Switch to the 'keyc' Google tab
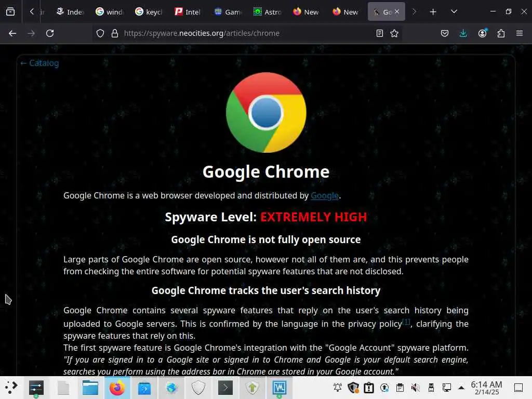532x399 pixels. tap(149, 12)
